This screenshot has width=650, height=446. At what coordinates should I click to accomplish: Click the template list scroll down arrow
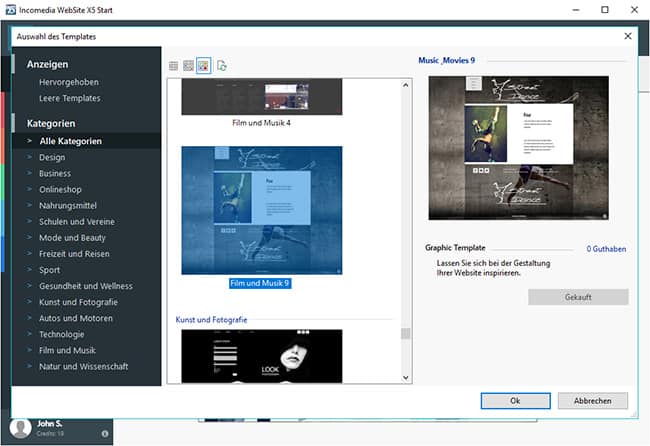[405, 378]
